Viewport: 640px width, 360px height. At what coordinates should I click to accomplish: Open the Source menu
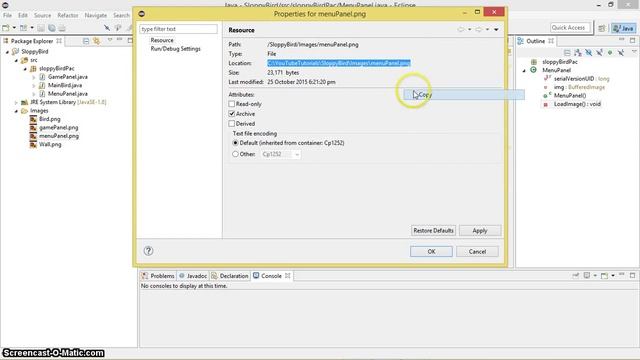[x=42, y=15]
